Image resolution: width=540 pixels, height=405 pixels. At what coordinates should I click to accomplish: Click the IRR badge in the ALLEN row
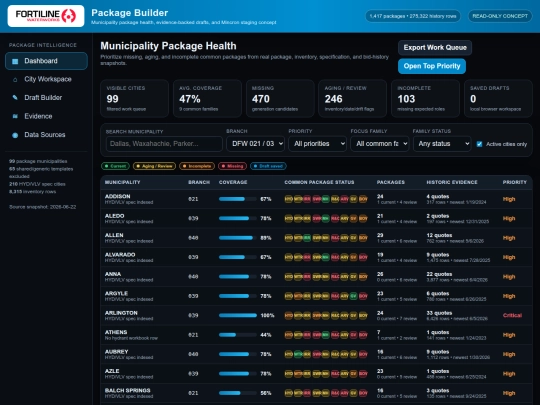pyautogui.click(x=307, y=238)
